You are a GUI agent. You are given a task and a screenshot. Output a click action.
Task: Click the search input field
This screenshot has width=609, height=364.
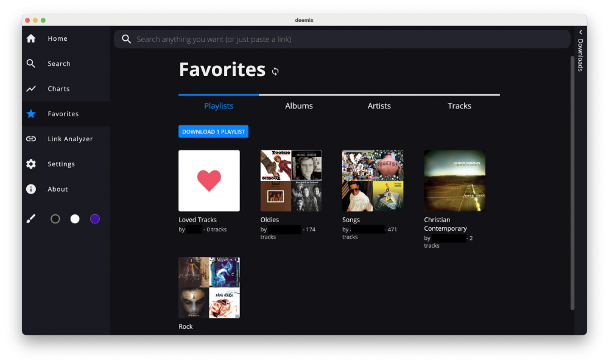(x=347, y=39)
